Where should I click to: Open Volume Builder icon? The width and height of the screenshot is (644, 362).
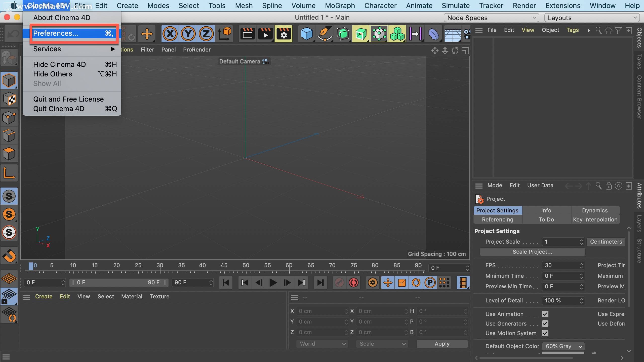point(397,34)
